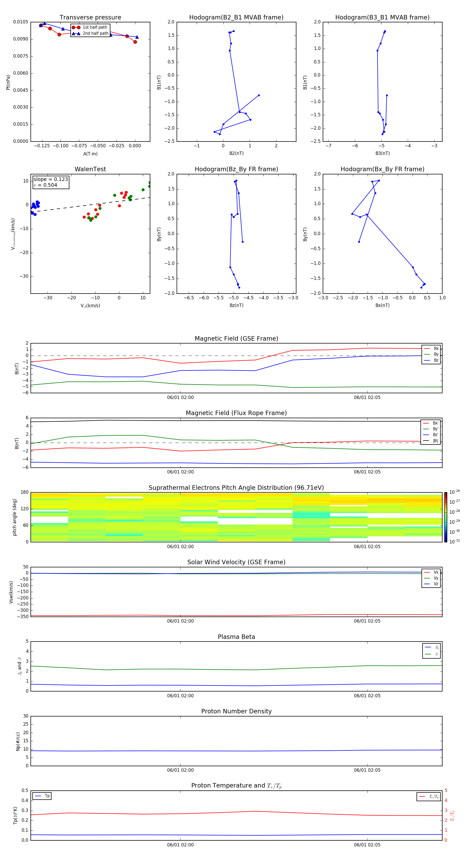Select 'Bx' in the GSE magnetic field legend
Viewport: 473px width, 868px height.
pyautogui.click(x=431, y=349)
